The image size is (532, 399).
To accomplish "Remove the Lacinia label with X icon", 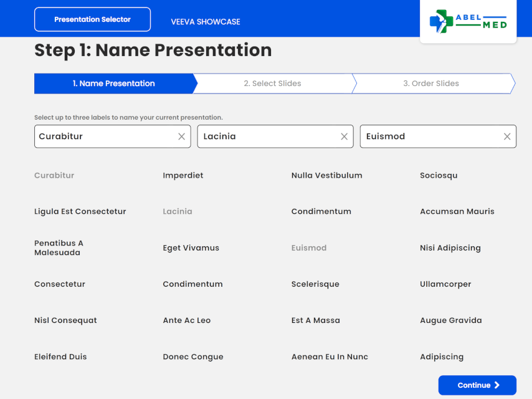I will [x=344, y=137].
